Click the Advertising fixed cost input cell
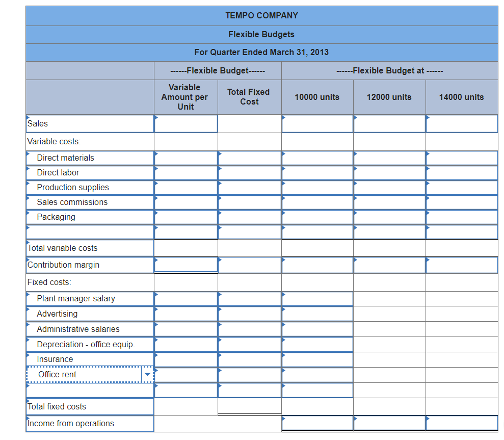 pyautogui.click(x=249, y=314)
